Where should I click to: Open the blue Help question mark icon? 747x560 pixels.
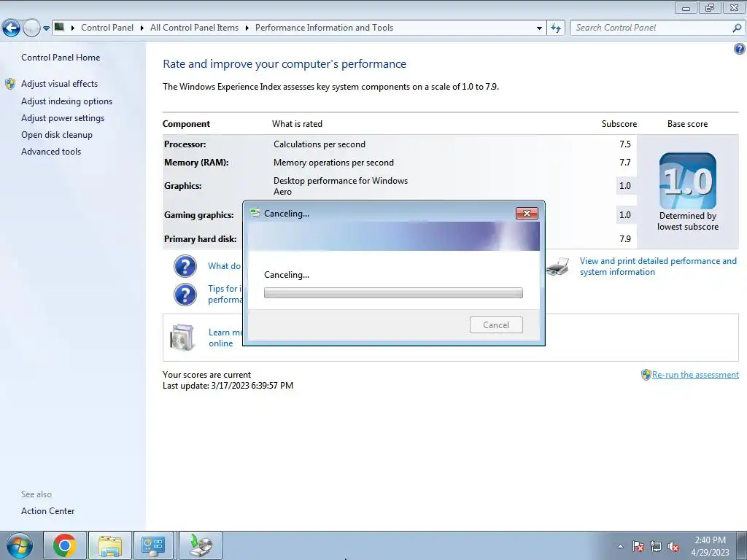[740, 49]
